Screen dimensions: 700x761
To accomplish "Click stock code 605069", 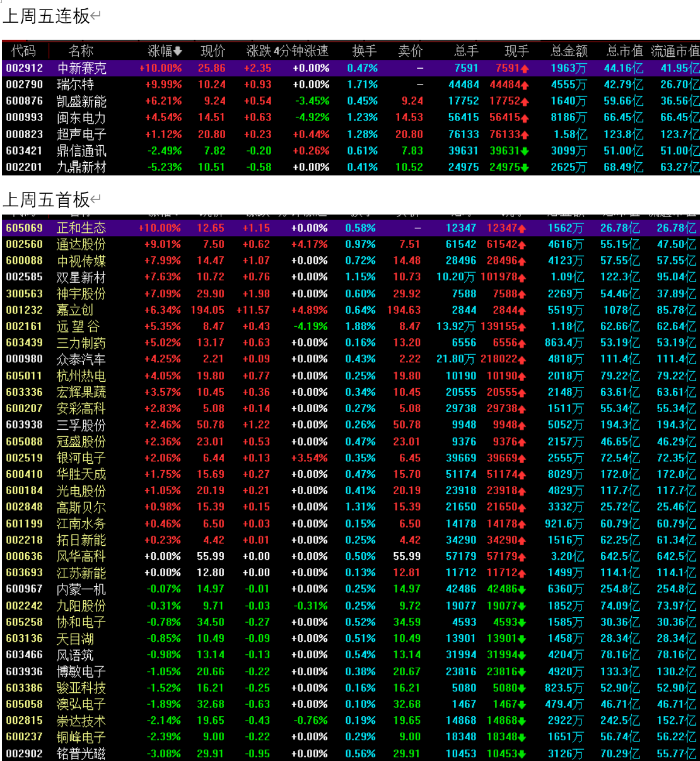I will tap(25, 228).
